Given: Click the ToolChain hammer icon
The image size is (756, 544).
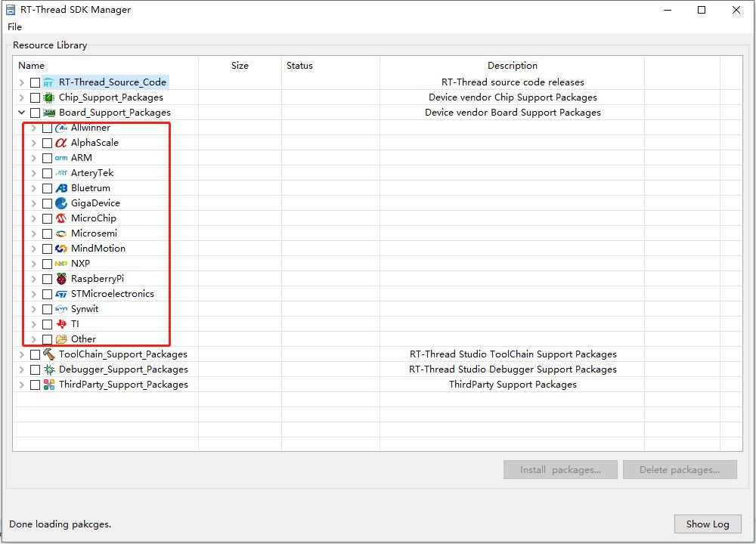Looking at the screenshot, I should coord(49,354).
